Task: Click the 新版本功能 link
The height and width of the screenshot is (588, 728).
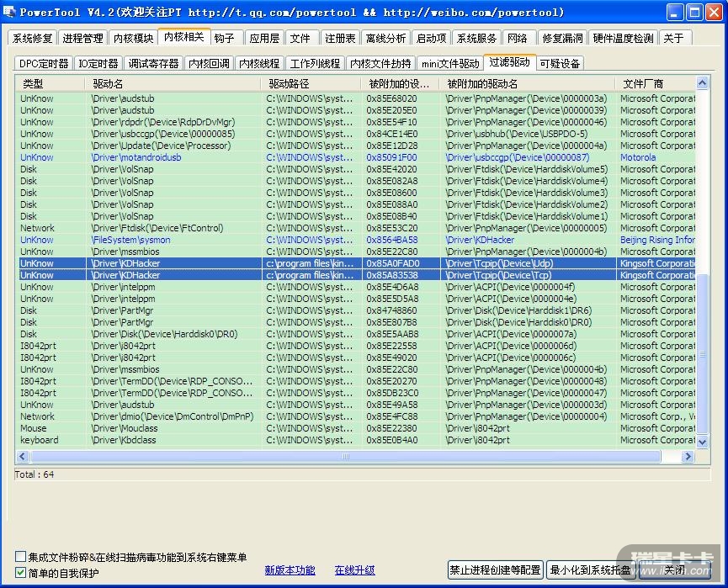Action: coord(290,569)
